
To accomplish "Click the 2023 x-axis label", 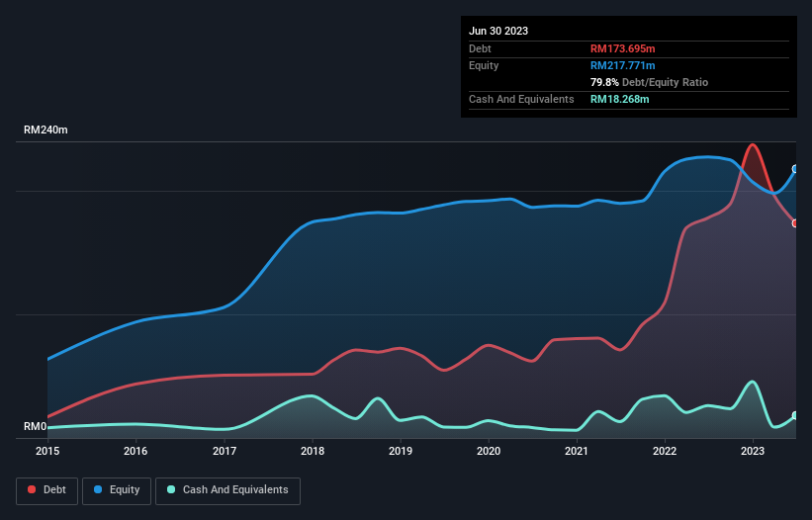I will (753, 451).
